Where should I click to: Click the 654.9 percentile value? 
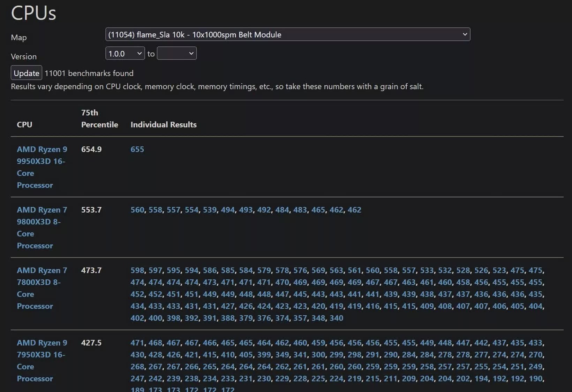tap(91, 149)
